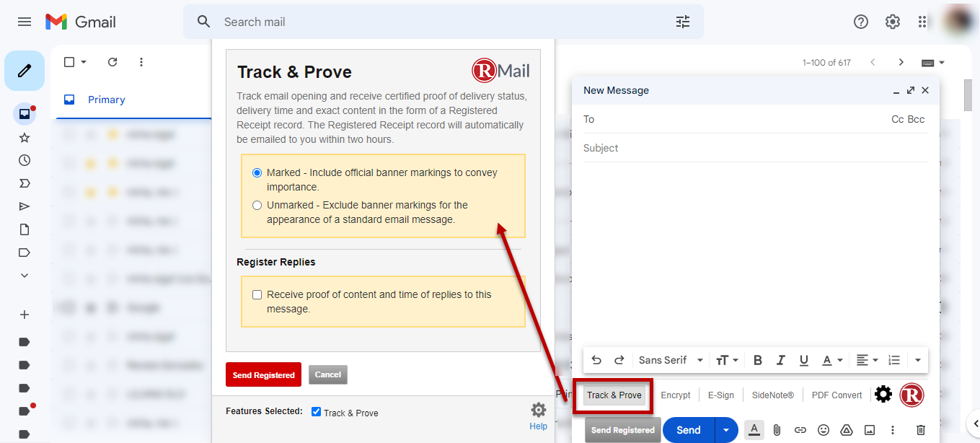Open the Send button's dropdown arrow
This screenshot has height=443, width=980.
(x=724, y=429)
